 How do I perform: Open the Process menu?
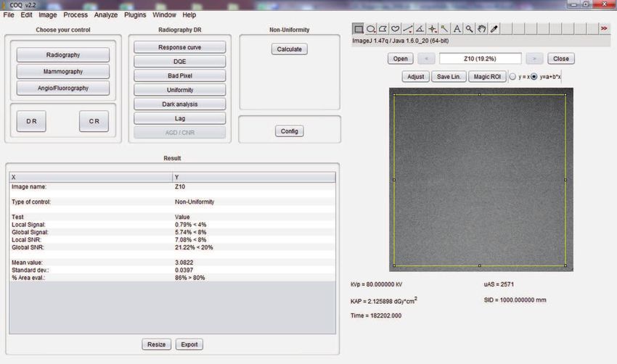click(x=75, y=15)
